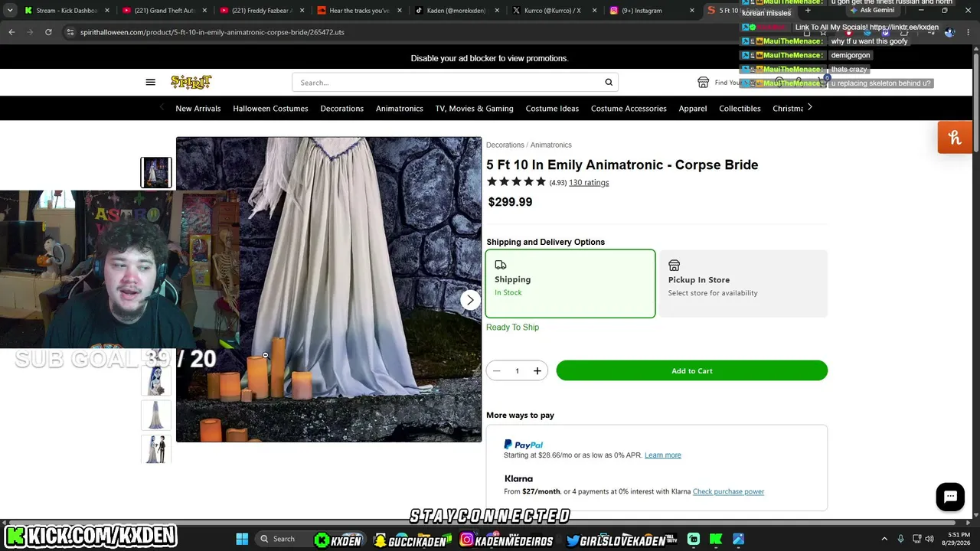Open Kick app in the taskbar
The width and height of the screenshot is (980, 551).
coord(716,539)
